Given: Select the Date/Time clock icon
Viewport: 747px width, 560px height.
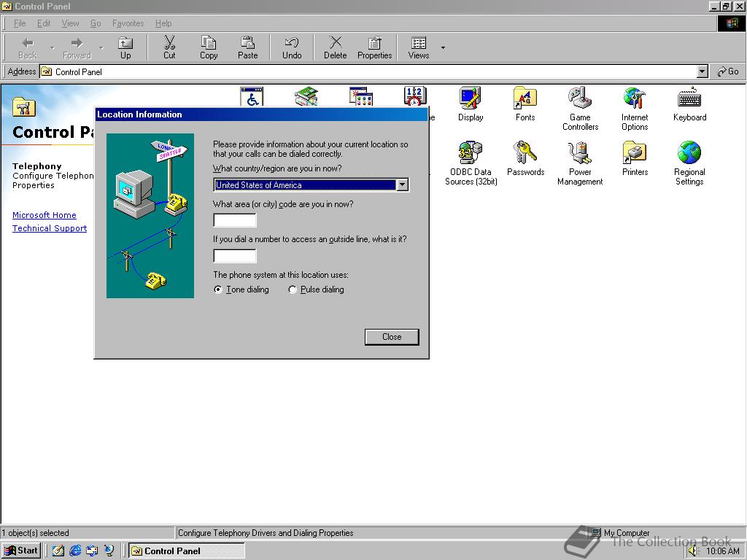Looking at the screenshot, I should 415,96.
